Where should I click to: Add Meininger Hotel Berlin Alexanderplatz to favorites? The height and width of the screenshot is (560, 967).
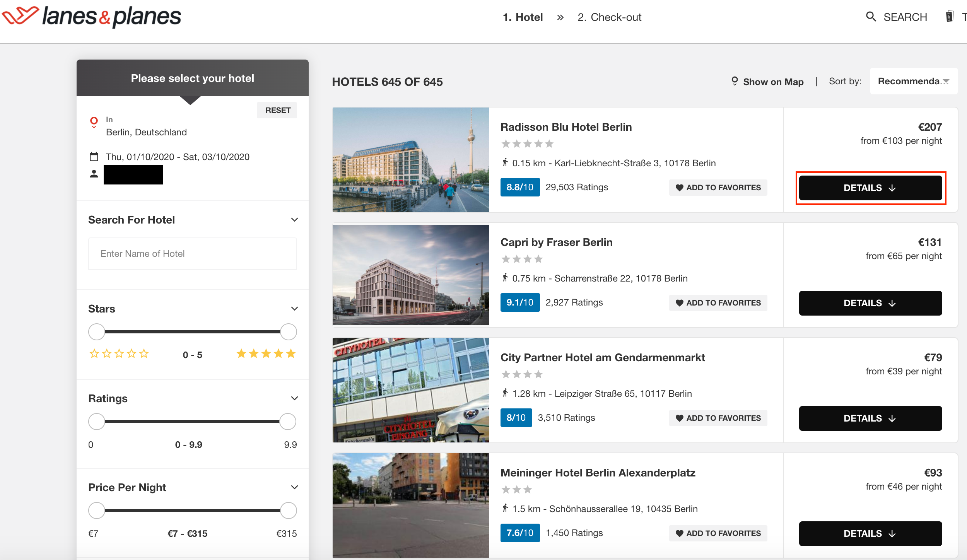(718, 533)
